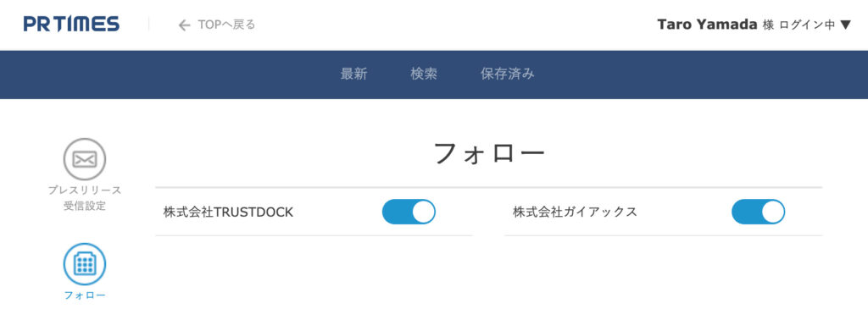Disable follow for 株式会社TRUSTDOCK

409,212
